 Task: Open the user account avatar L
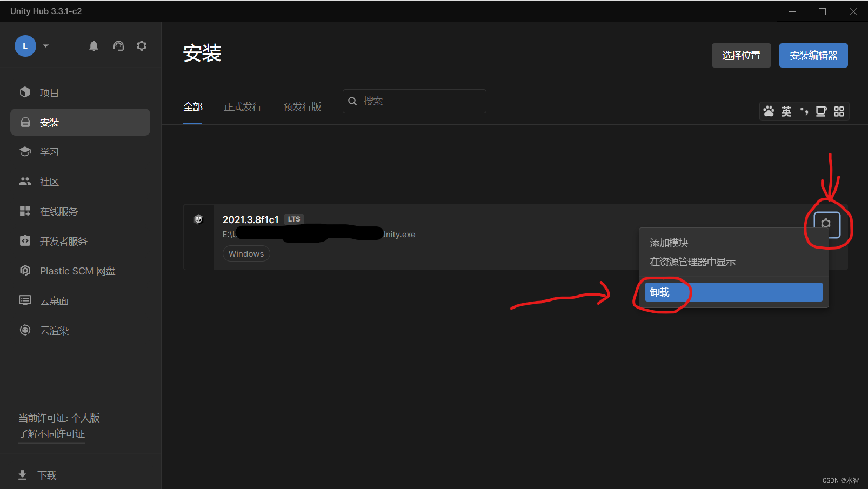(x=25, y=46)
